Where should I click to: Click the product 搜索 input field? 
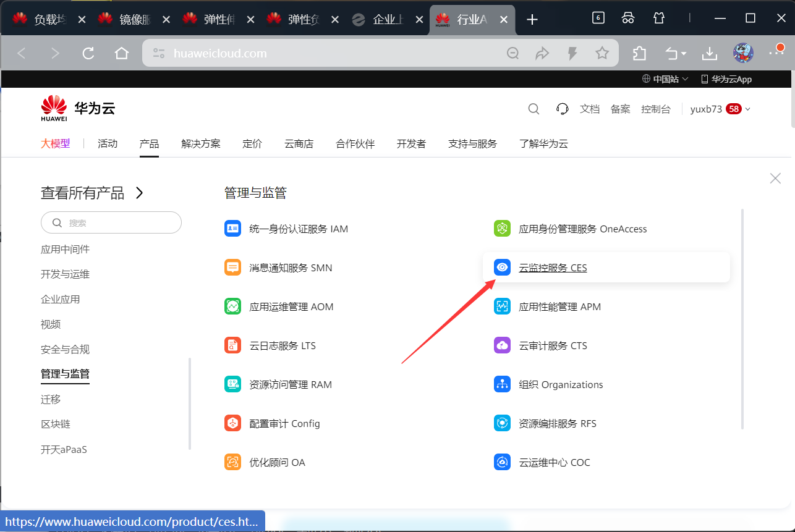pos(111,222)
